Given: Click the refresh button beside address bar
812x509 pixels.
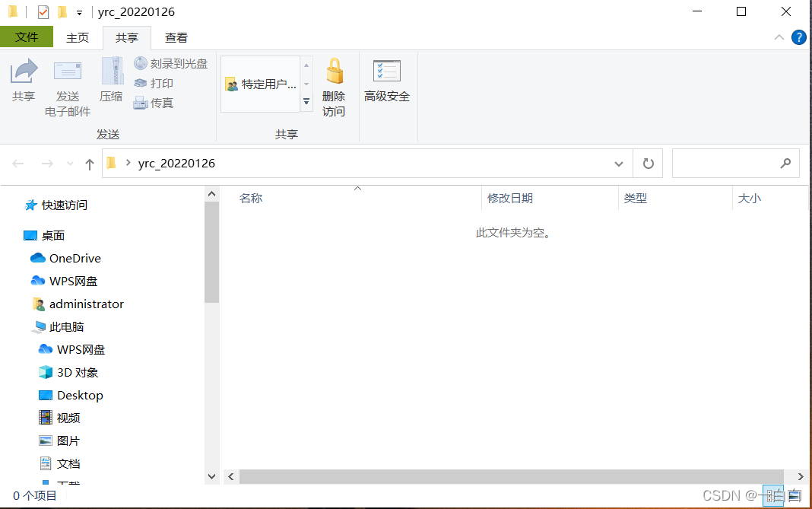Looking at the screenshot, I should pos(648,164).
